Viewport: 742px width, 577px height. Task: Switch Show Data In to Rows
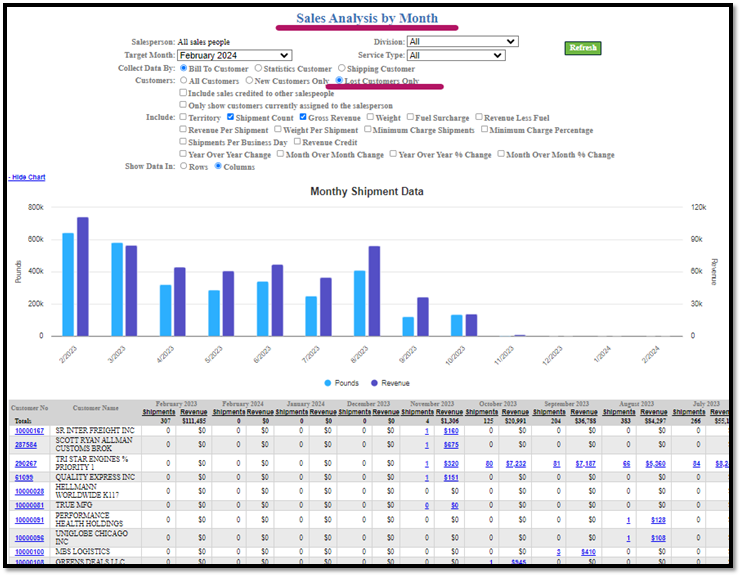[x=183, y=167]
